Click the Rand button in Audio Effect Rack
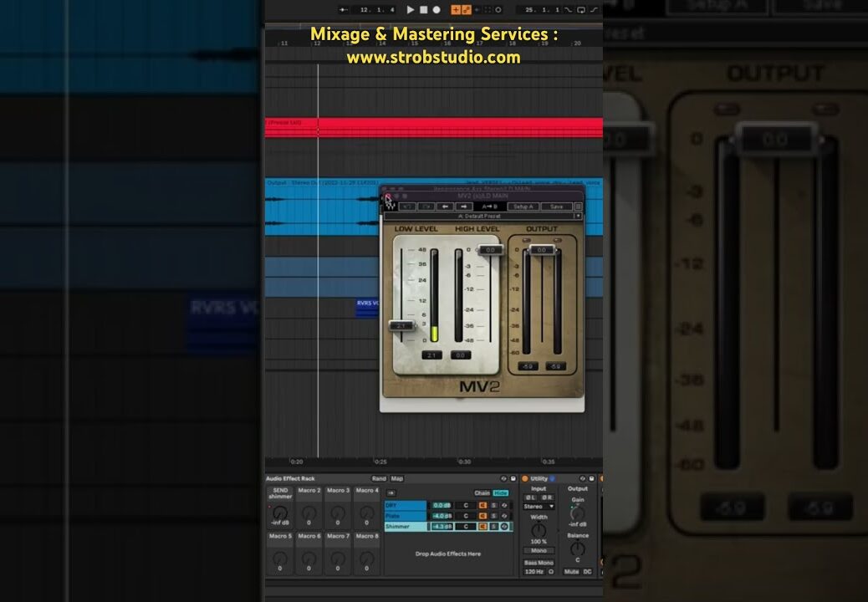Image resolution: width=868 pixels, height=602 pixels. coord(379,478)
